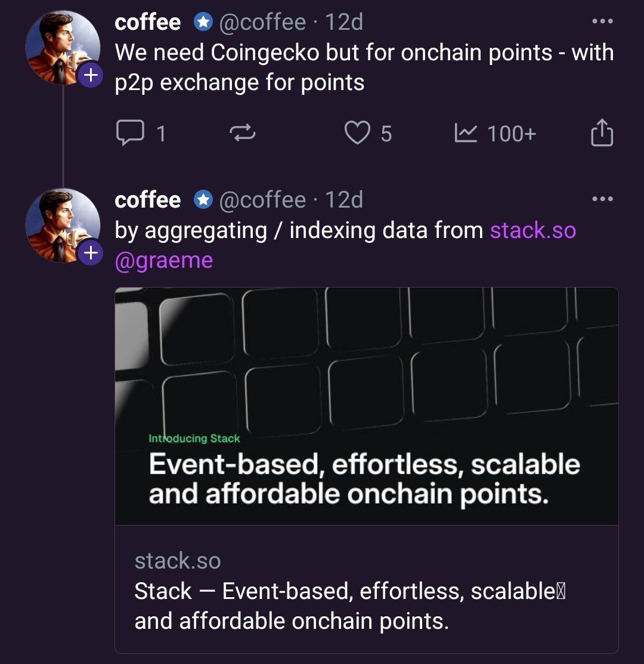The height and width of the screenshot is (664, 644).
Task: Follow coffee via plus badge on first avatar
Action: 90,75
